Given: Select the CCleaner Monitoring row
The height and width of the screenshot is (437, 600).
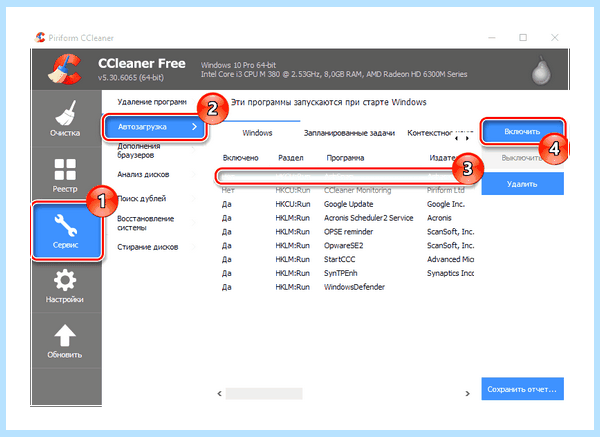Looking at the screenshot, I should point(347,190).
